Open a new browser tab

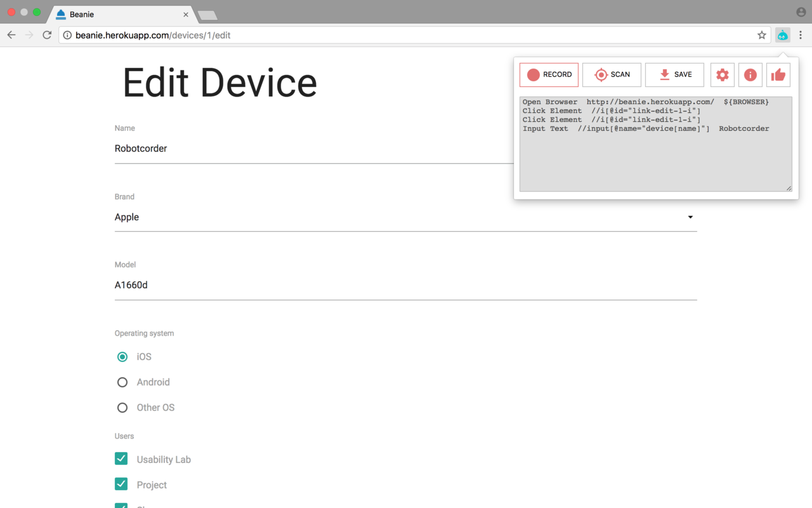207,15
